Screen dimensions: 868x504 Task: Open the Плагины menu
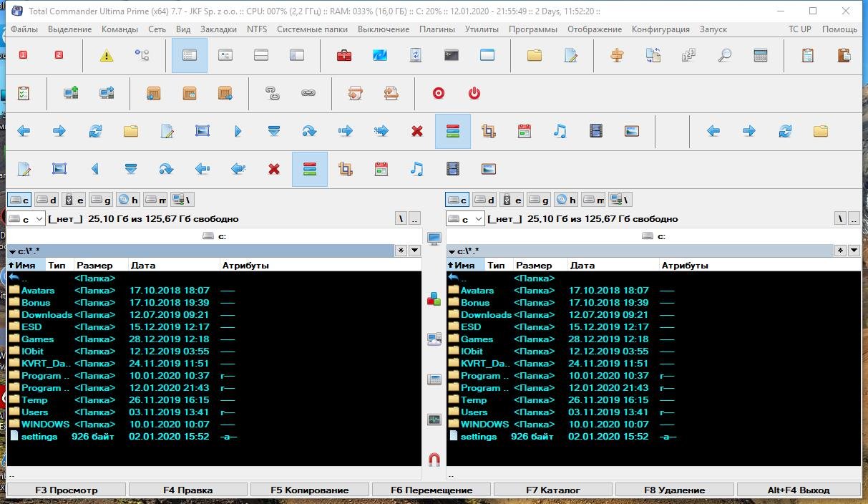coord(437,29)
